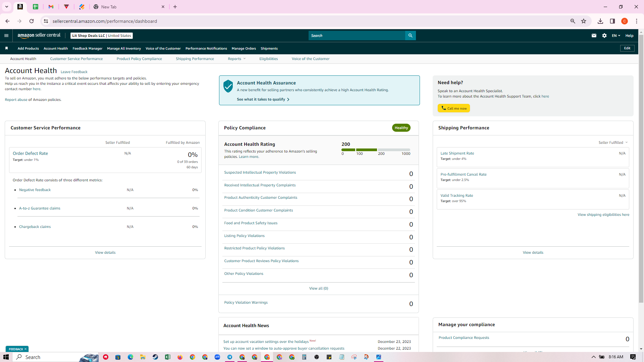
Task: Open the Eligibilities tab
Action: (x=268, y=59)
